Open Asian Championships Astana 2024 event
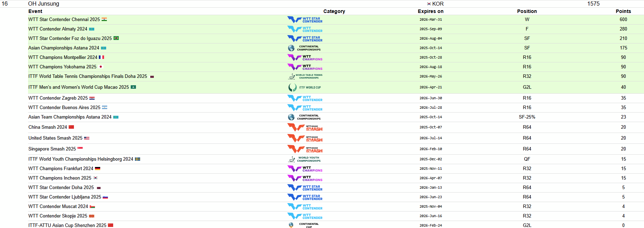644x228 pixels. (64, 48)
